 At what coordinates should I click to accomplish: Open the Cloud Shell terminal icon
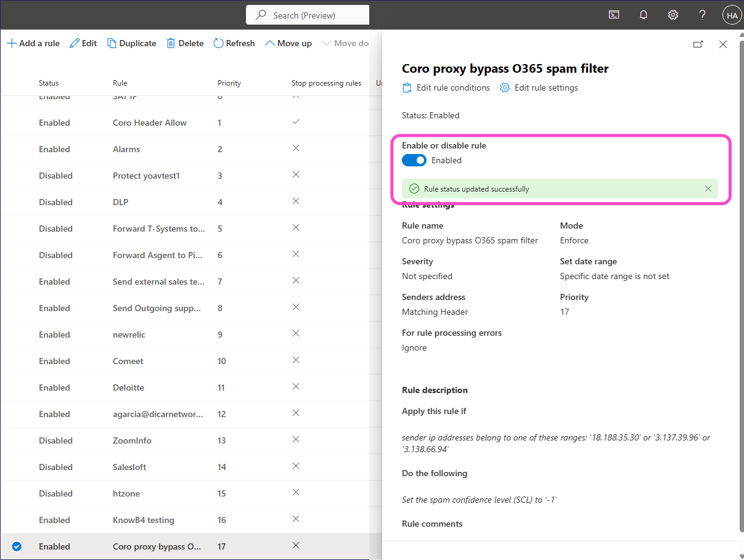tap(614, 15)
